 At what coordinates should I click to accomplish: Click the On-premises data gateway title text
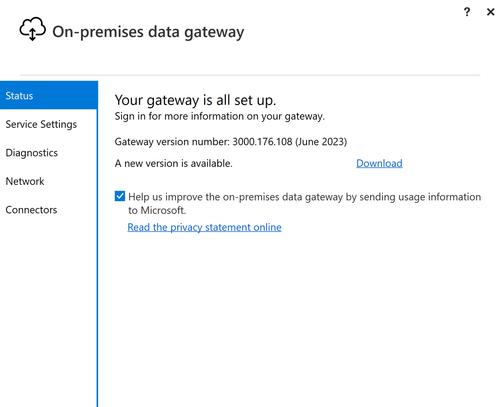pos(148,32)
